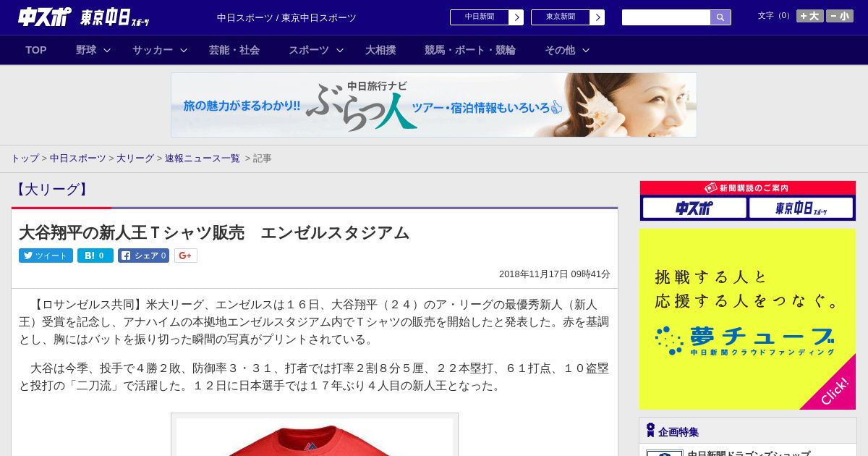Open the スポーツ menu
This screenshot has width=868, height=456.
pos(309,50)
